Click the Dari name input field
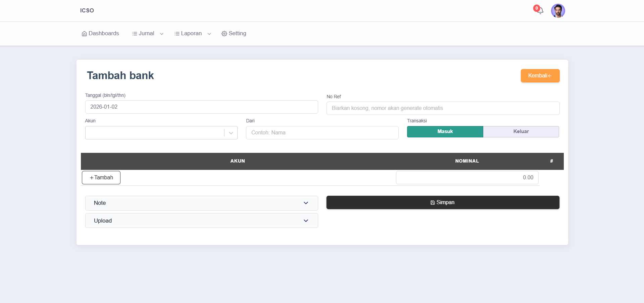This screenshot has height=303, width=644. coord(322,133)
